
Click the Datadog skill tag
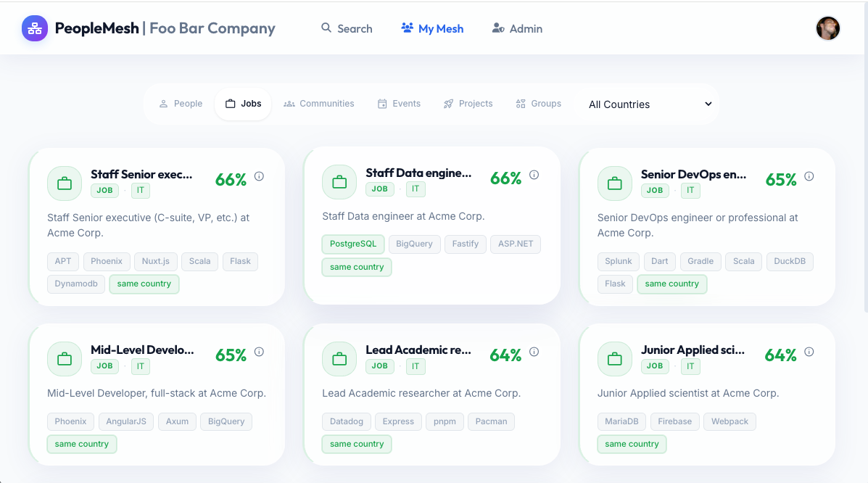347,421
